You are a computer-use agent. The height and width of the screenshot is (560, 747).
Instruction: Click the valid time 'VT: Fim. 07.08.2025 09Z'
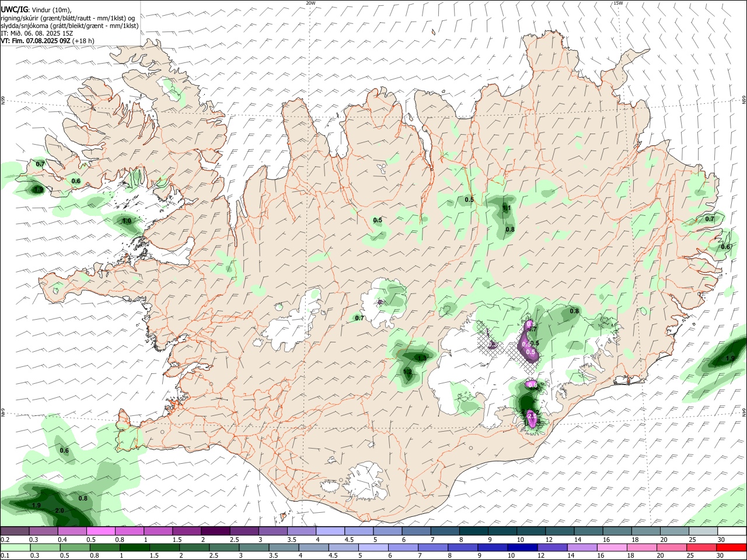pyautogui.click(x=36, y=41)
